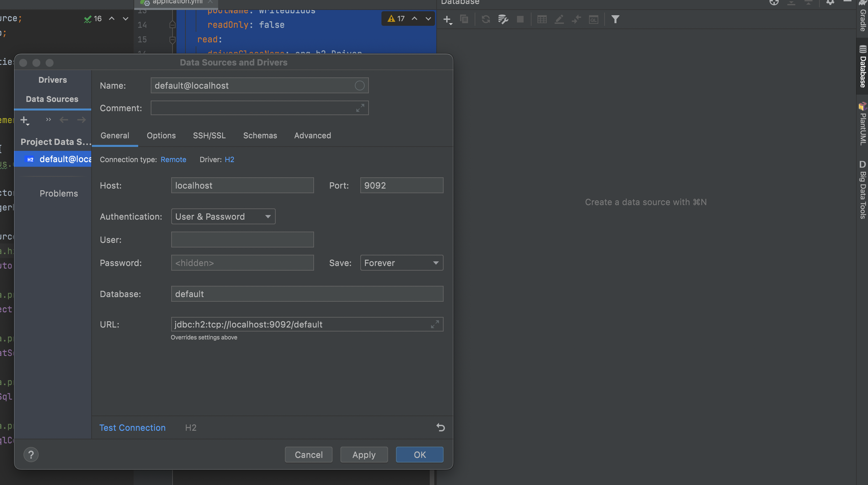This screenshot has width=868, height=485.
Task: Open data source properties icon in Database toolbar
Action: [x=503, y=20]
